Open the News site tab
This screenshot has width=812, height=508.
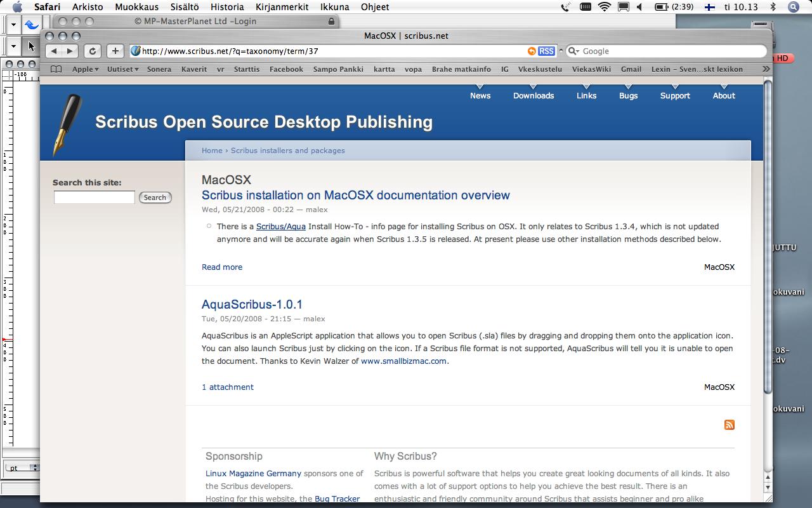(x=480, y=96)
